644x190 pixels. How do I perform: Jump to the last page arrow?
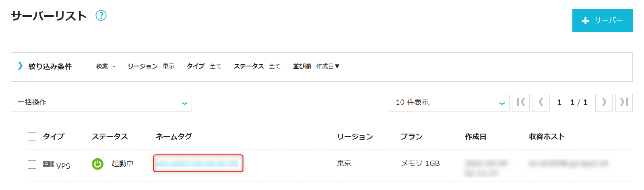click(624, 102)
